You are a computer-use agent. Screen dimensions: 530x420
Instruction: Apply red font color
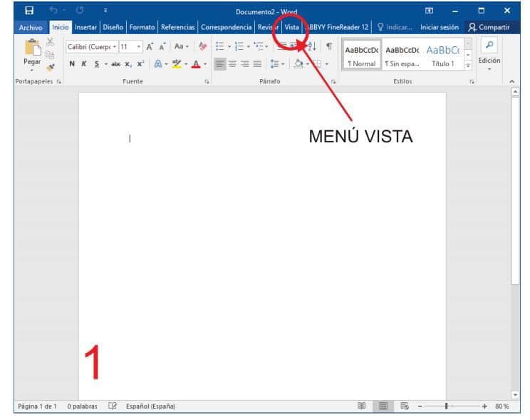(x=196, y=64)
